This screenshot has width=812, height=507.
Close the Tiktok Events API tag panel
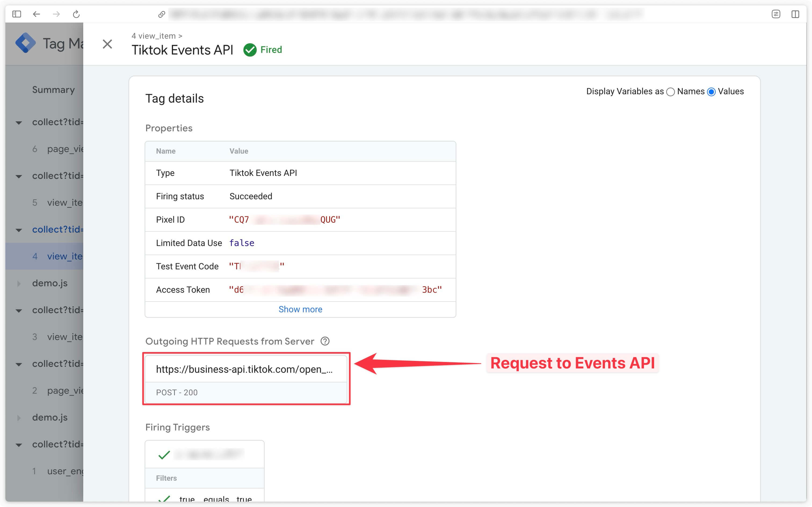[107, 44]
